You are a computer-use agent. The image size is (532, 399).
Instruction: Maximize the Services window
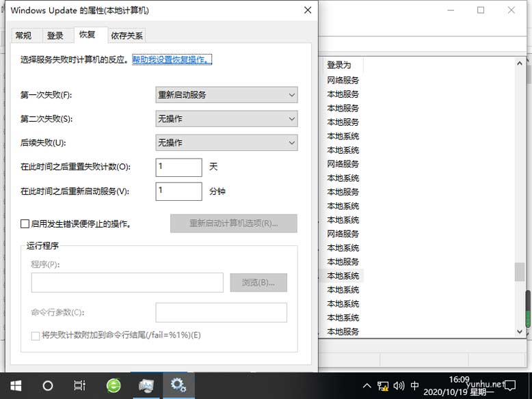point(481,10)
